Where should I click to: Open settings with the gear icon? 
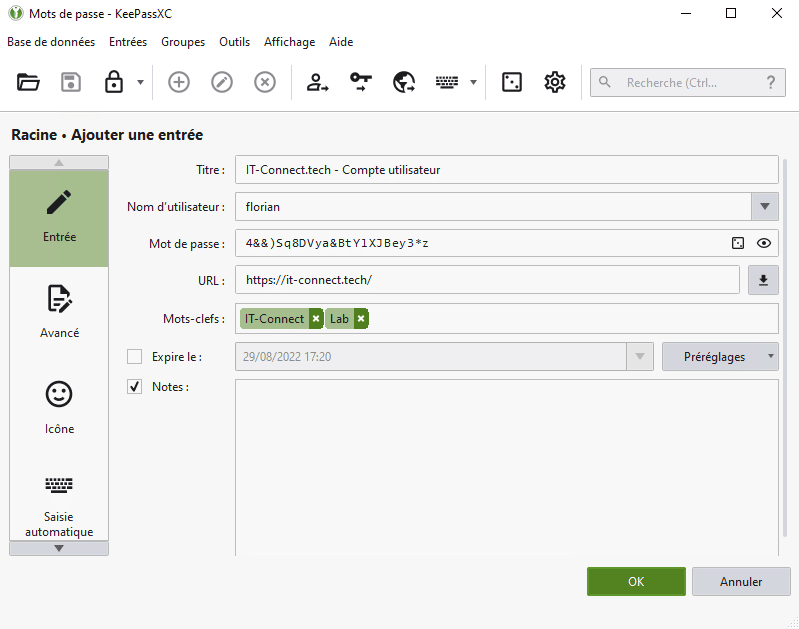click(x=555, y=83)
